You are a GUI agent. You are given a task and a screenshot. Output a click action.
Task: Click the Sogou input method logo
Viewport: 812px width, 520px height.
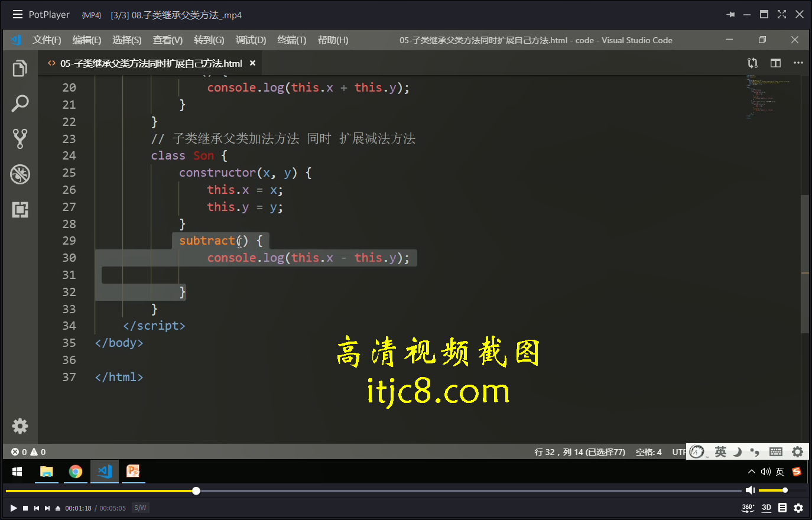697,452
